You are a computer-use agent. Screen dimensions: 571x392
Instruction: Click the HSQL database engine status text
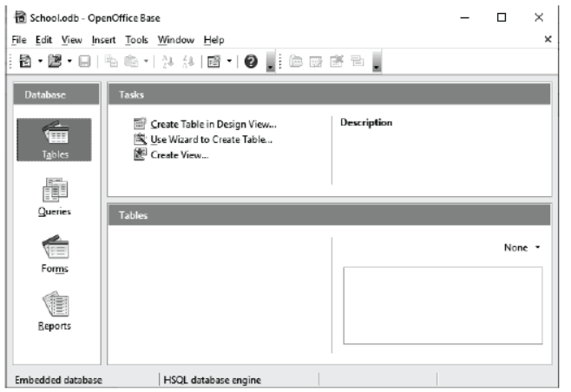click(x=213, y=380)
